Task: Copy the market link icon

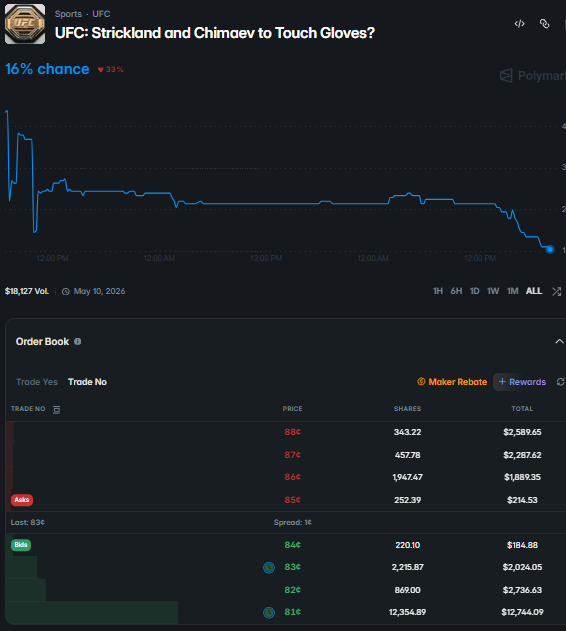Action: tap(544, 24)
